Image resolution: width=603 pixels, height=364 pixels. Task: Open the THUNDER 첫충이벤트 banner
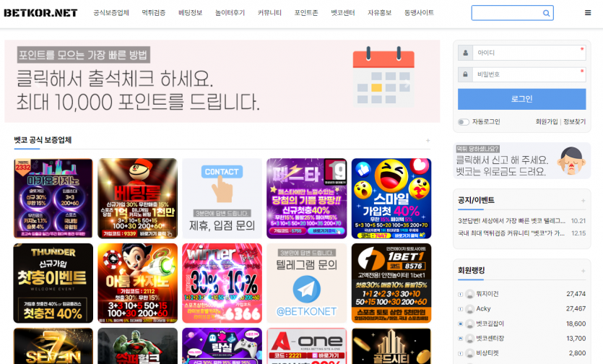point(53,283)
